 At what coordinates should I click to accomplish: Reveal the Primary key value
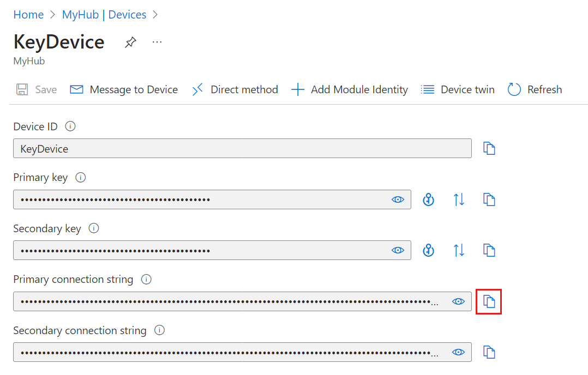(x=398, y=199)
